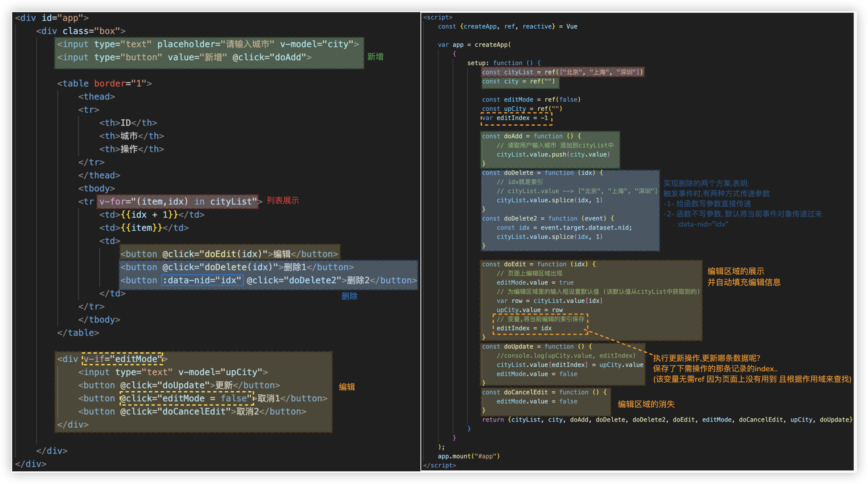This screenshot has height=484, width=868.
Task: Click the v-if="editMode" dashed box
Action: pyautogui.click(x=123, y=359)
